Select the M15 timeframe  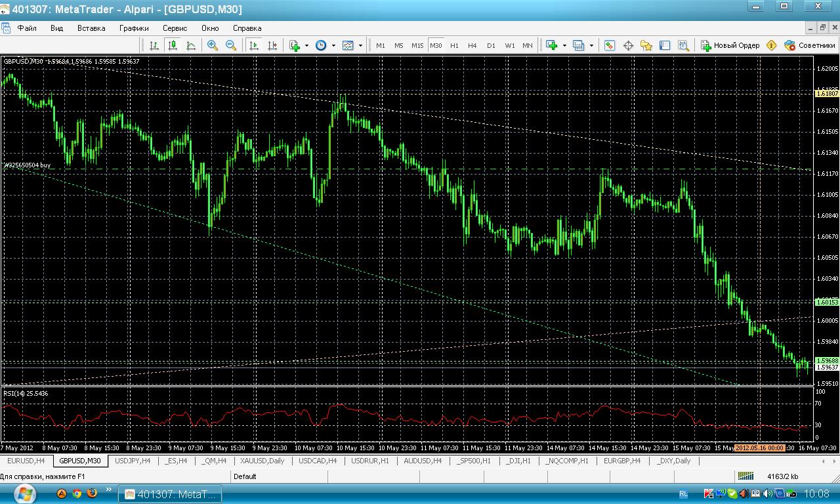pyautogui.click(x=417, y=45)
